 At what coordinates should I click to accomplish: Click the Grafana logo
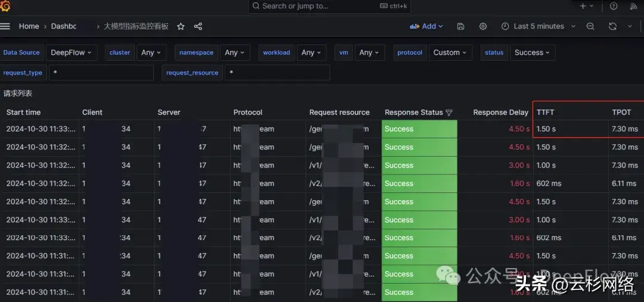pos(6,5)
